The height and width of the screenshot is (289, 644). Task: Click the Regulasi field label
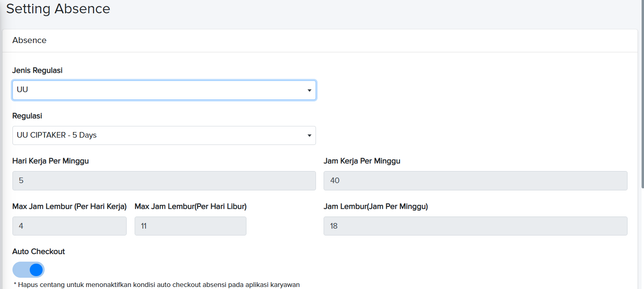click(x=27, y=116)
